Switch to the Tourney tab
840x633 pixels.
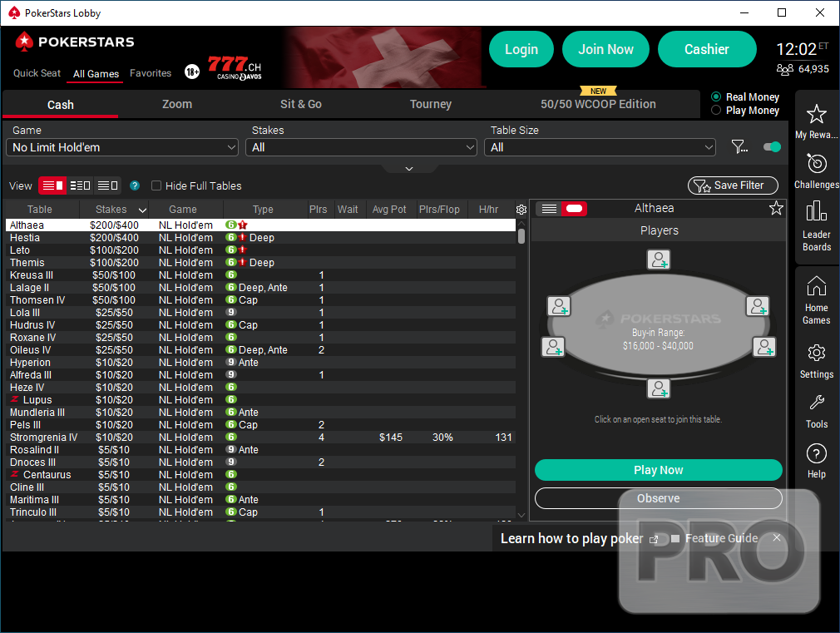[x=431, y=104]
